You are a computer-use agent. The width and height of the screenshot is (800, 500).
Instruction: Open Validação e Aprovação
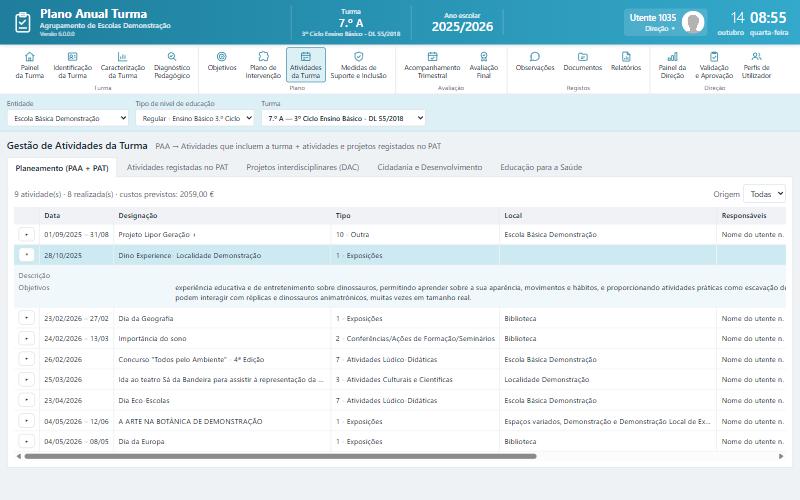click(714, 65)
